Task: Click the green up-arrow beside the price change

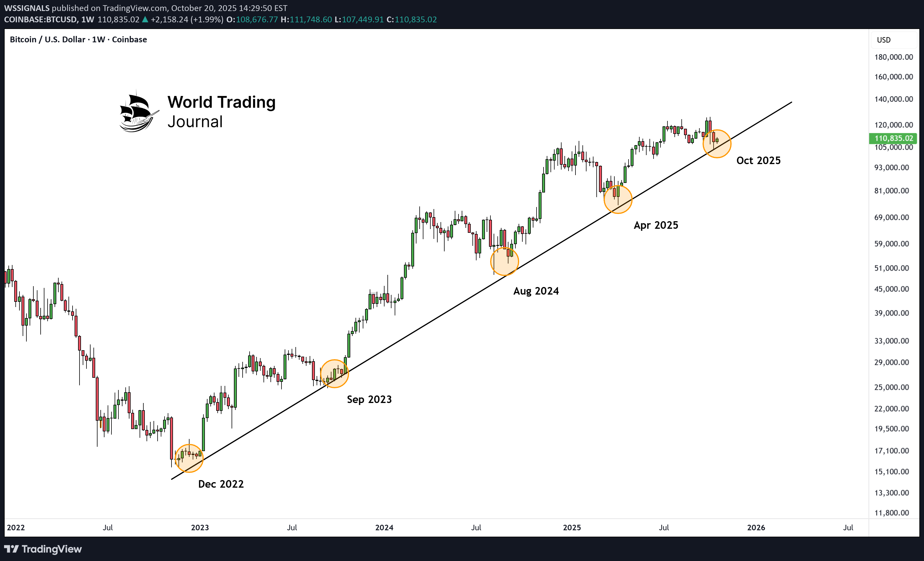Action: 145,19
